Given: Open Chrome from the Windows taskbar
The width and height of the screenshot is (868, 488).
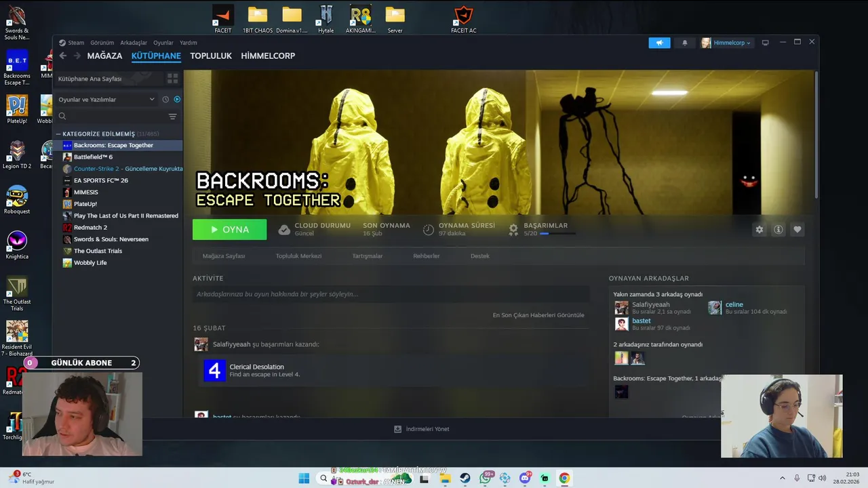Looking at the screenshot, I should (x=564, y=479).
